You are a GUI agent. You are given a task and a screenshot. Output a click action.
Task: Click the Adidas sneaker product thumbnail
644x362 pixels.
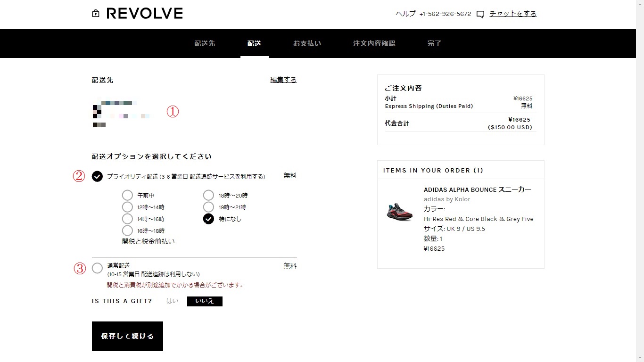(x=399, y=212)
